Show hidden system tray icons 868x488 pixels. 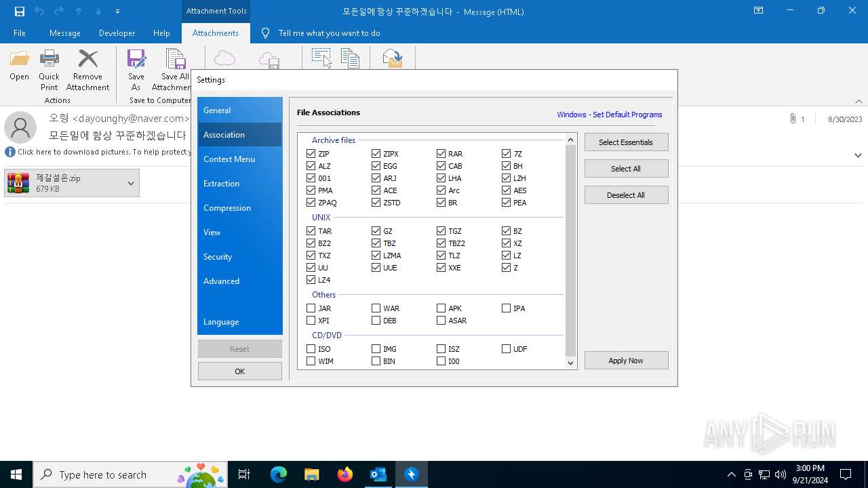731,474
